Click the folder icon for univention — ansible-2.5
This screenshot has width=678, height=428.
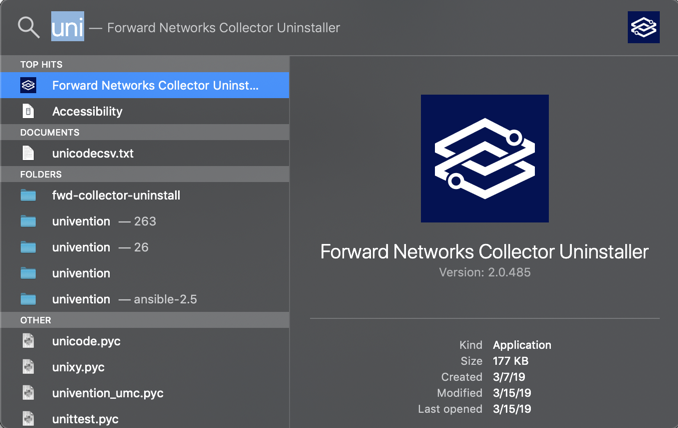28,299
